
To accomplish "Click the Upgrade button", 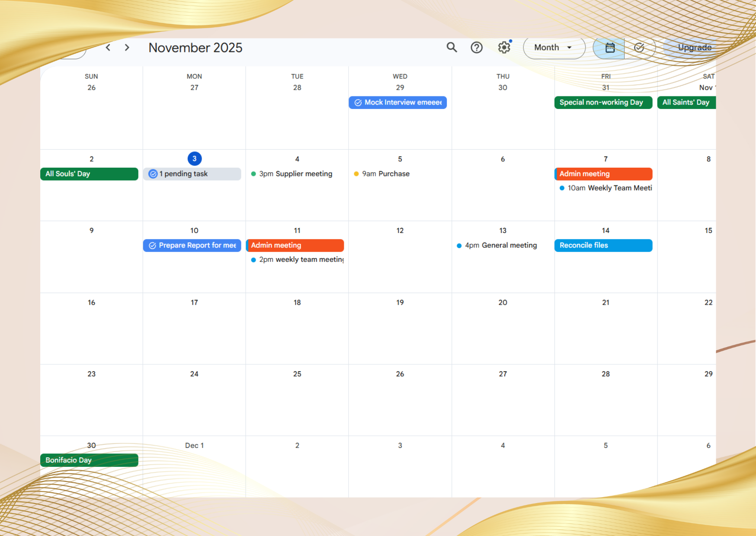I will coord(694,48).
